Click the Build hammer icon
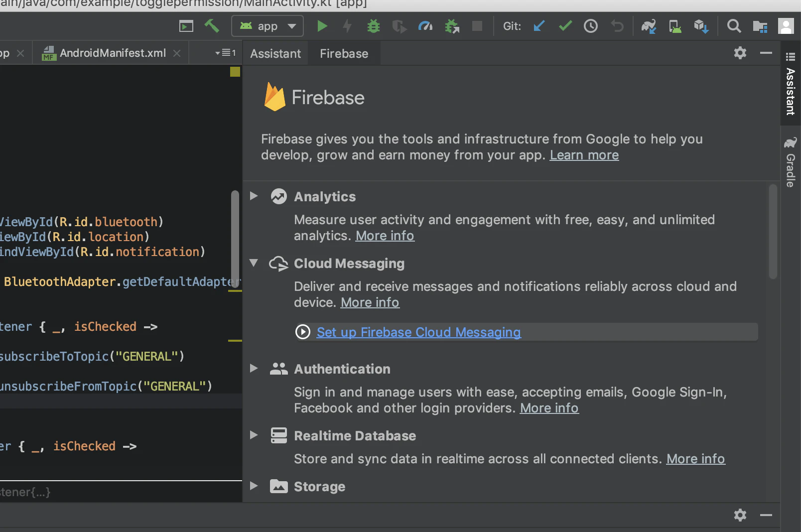This screenshot has height=532, width=801. click(212, 26)
